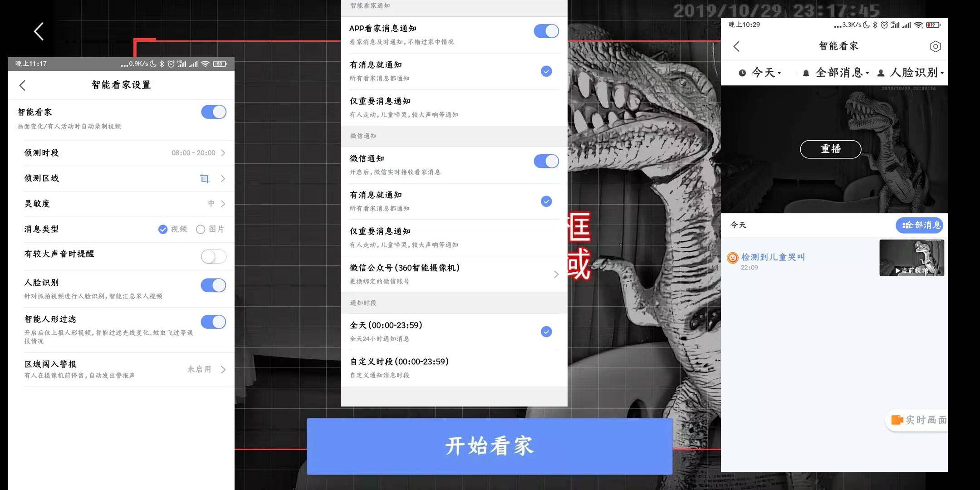Click 晚上10:29 time in the right status bar
This screenshot has width=980, height=490.
pyautogui.click(x=744, y=25)
